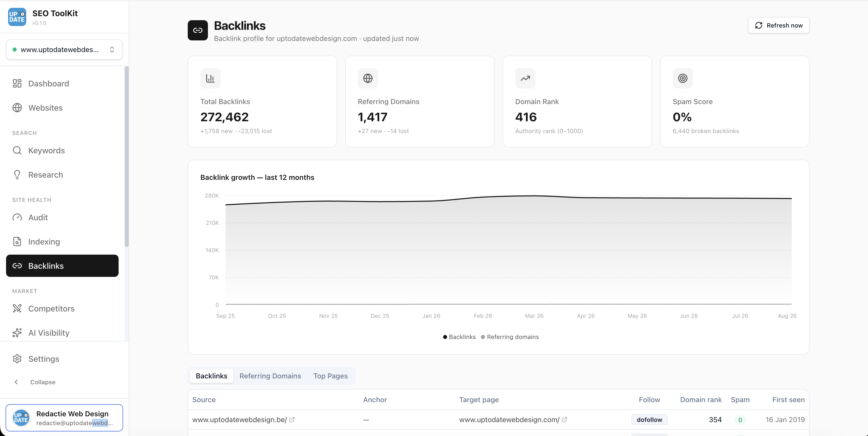Click the Referring Domains globe icon

pos(368,78)
